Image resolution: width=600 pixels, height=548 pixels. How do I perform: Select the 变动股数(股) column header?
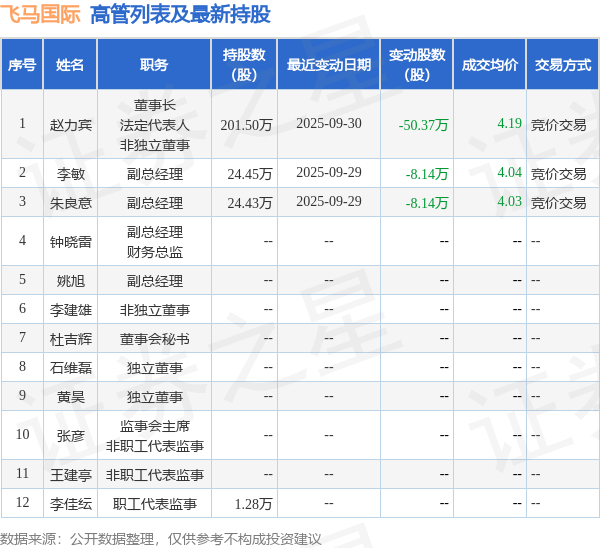pos(417,65)
